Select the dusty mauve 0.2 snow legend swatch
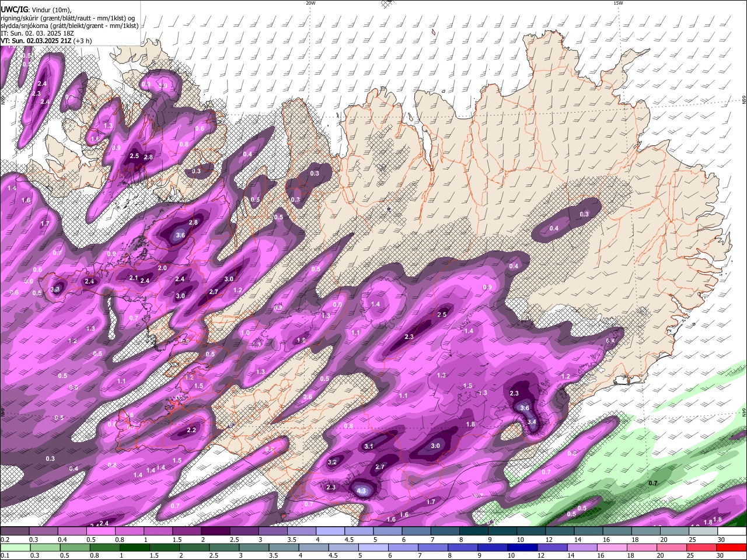The image size is (747, 560). pyautogui.click(x=15, y=531)
